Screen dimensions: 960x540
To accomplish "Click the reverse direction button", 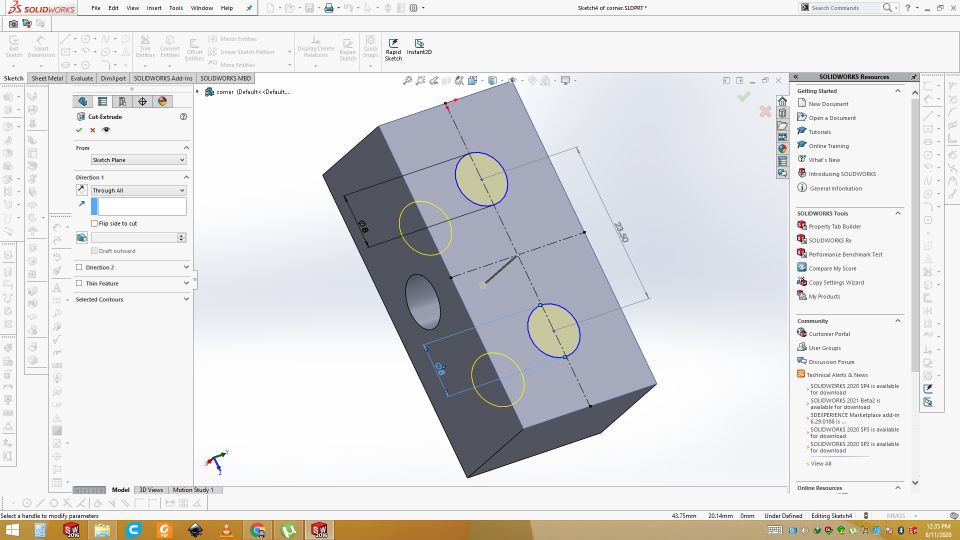I will click(81, 190).
